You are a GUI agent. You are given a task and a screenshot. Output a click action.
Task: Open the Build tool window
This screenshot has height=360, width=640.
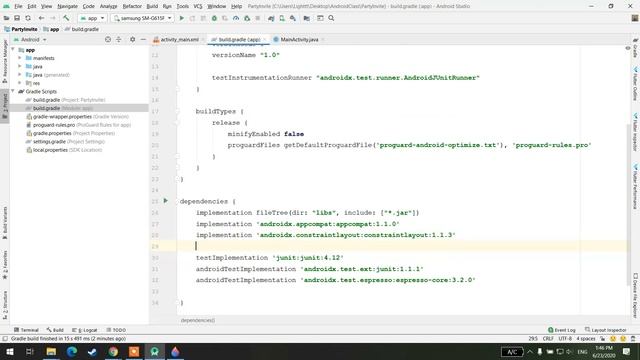pyautogui.click(x=55, y=330)
